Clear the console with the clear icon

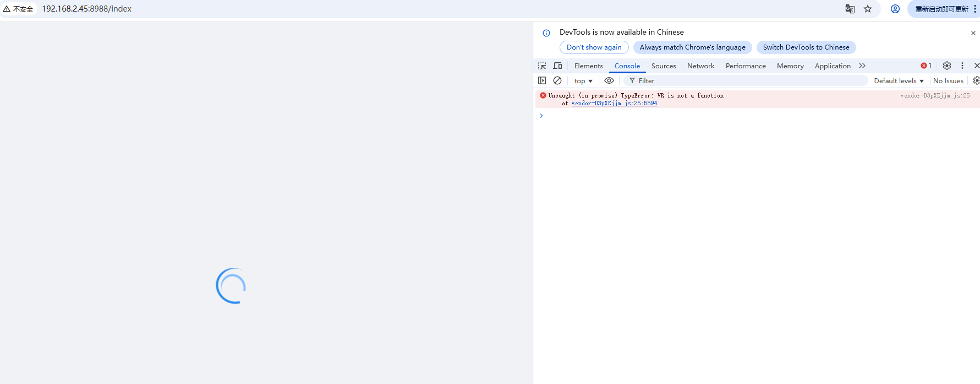click(x=557, y=80)
